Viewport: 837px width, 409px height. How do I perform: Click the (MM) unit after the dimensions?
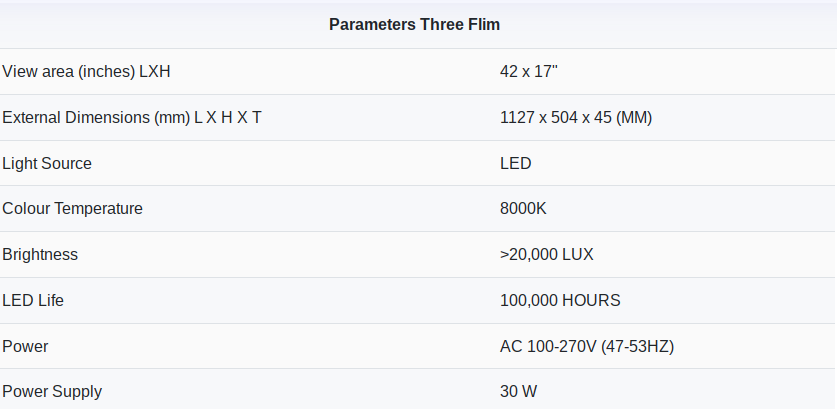point(634,118)
